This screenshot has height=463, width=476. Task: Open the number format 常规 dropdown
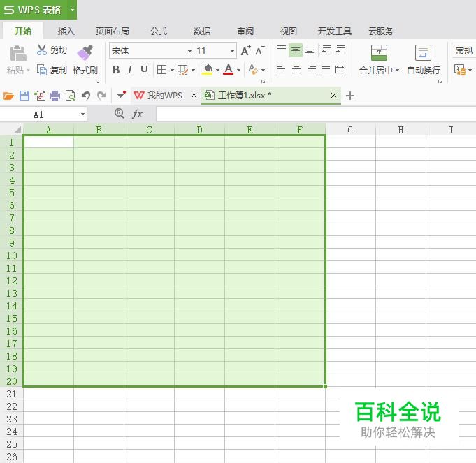[464, 50]
